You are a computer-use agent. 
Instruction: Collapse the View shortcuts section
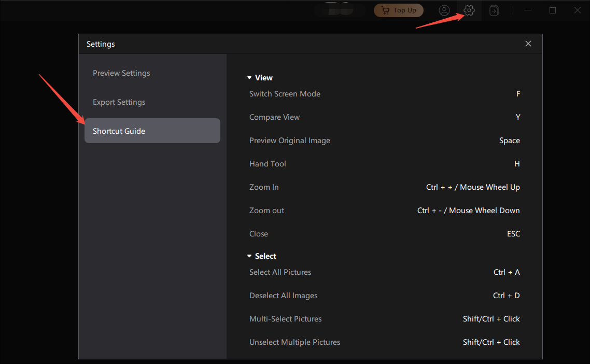[x=249, y=78]
